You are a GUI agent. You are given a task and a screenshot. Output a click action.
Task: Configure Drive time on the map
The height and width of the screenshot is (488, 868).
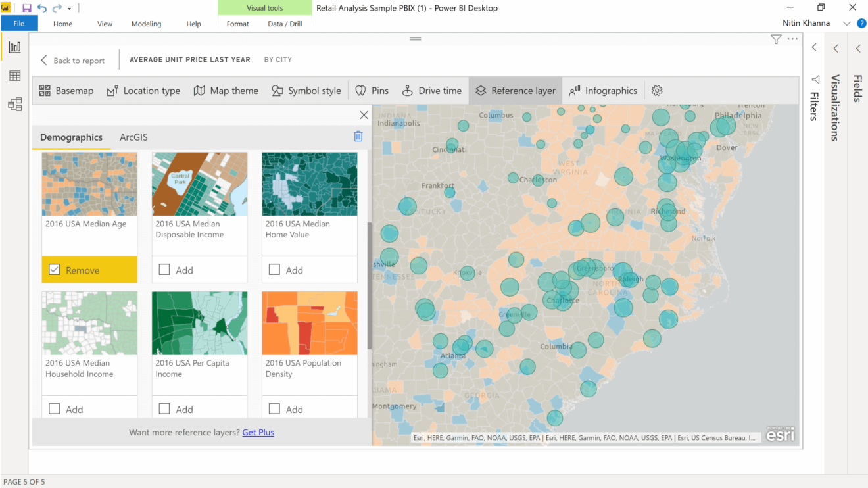pyautogui.click(x=431, y=91)
